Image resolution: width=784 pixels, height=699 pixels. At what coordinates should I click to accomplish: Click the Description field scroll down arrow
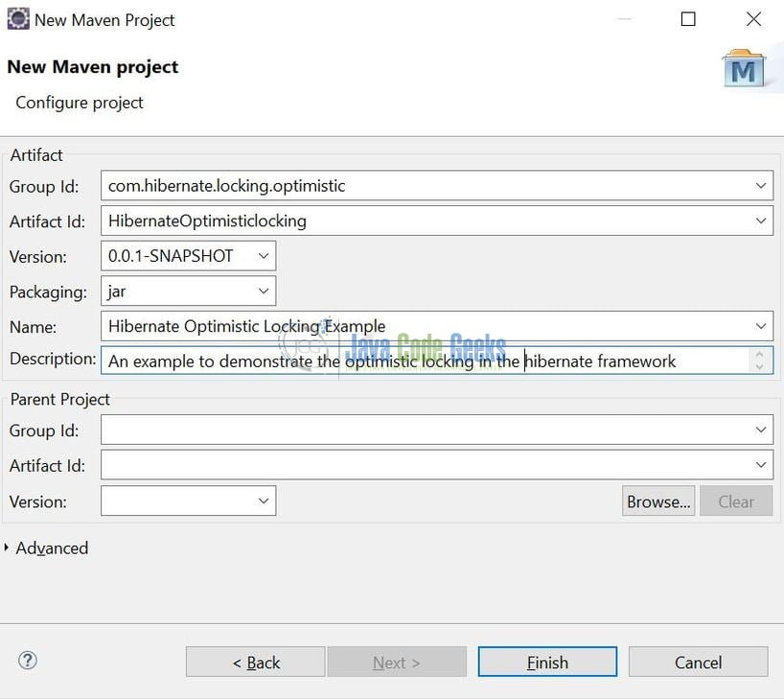pos(759,367)
